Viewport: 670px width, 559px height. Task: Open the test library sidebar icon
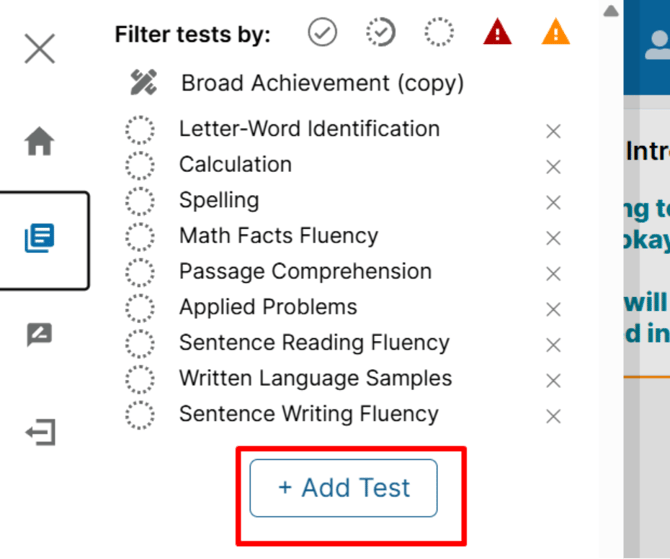(39, 238)
